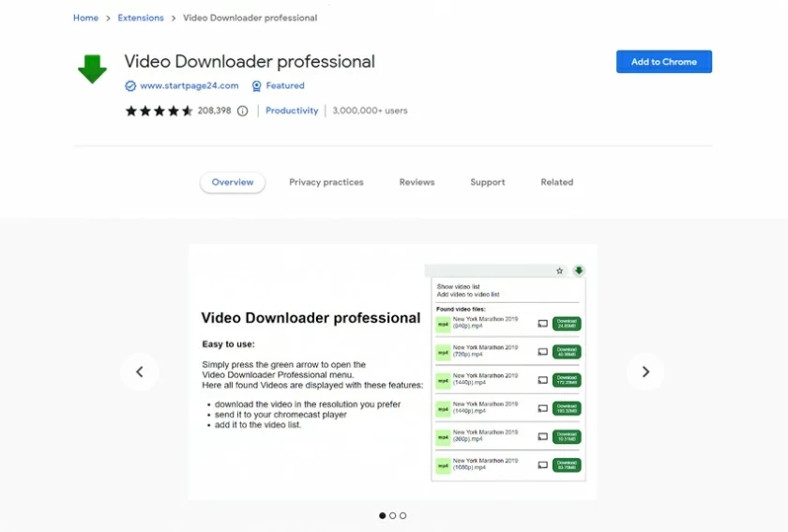788x532 pixels.
Task: Click the verified publisher checkmark badge
Action: [130, 86]
